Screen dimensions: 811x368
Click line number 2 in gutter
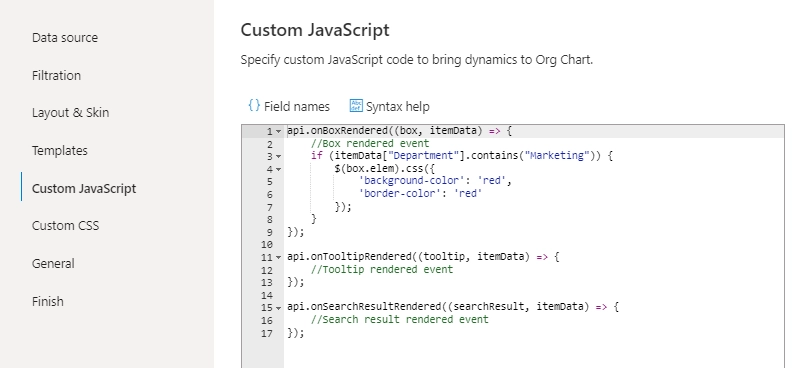pos(269,144)
